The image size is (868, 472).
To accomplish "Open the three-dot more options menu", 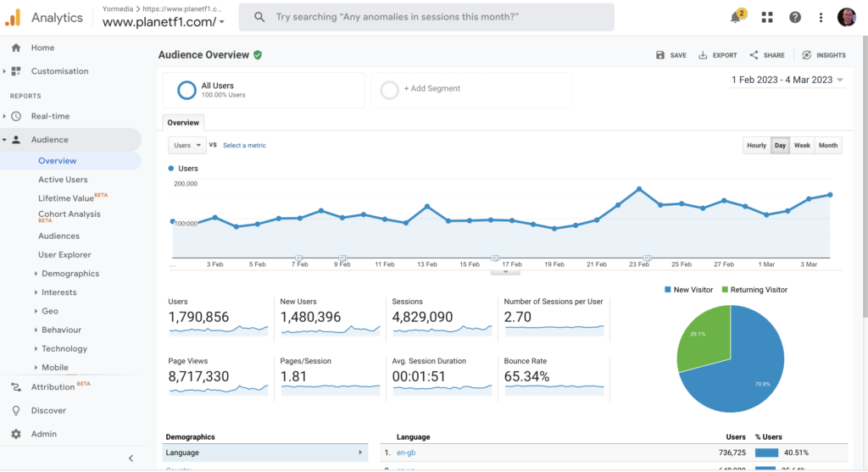I will point(821,18).
